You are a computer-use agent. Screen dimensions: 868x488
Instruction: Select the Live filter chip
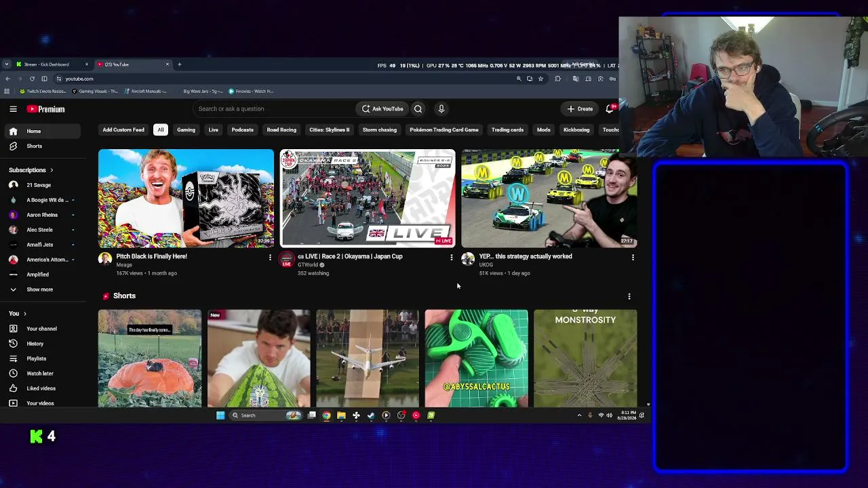(213, 129)
